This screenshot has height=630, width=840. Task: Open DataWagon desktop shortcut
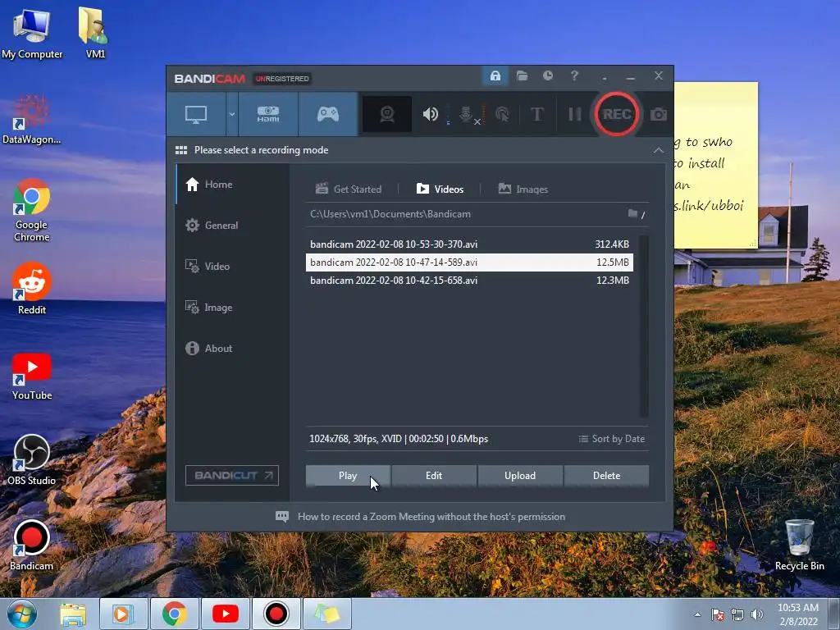coord(32,119)
